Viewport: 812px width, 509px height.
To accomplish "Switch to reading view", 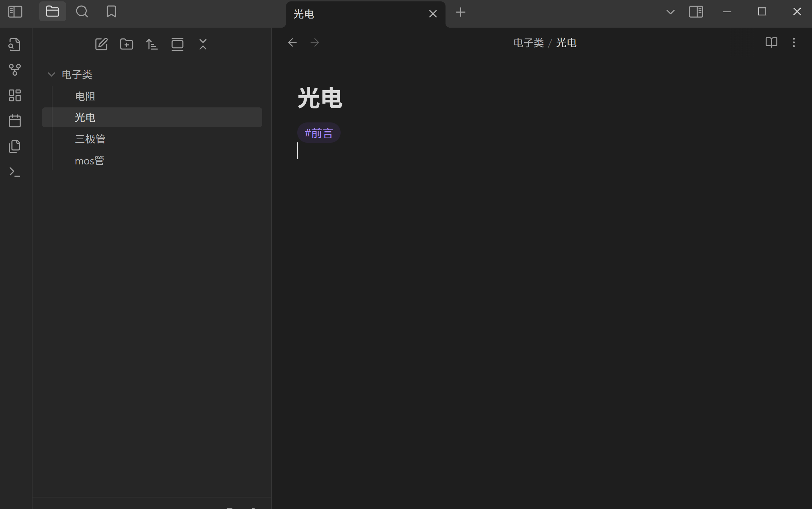I will point(771,43).
